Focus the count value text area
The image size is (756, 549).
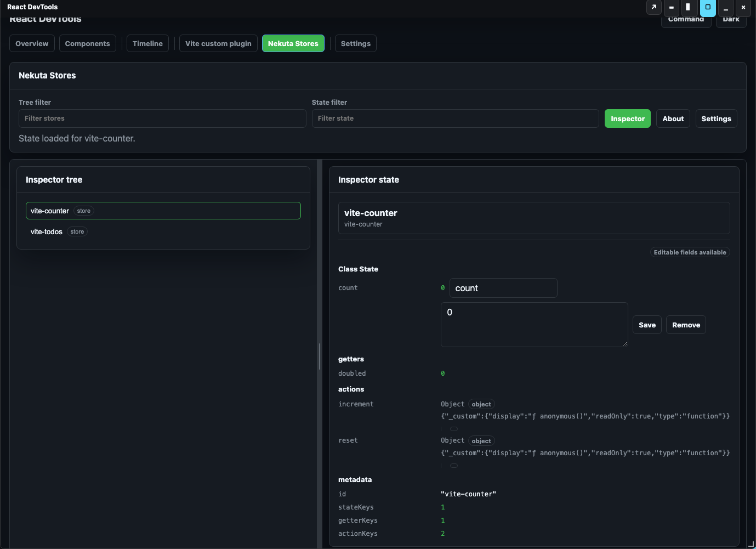click(x=535, y=325)
